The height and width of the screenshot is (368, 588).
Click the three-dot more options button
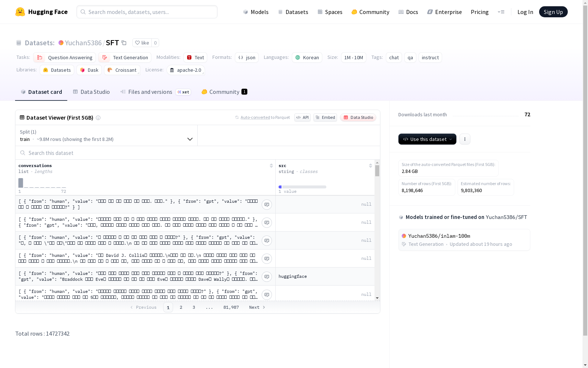pyautogui.click(x=465, y=139)
